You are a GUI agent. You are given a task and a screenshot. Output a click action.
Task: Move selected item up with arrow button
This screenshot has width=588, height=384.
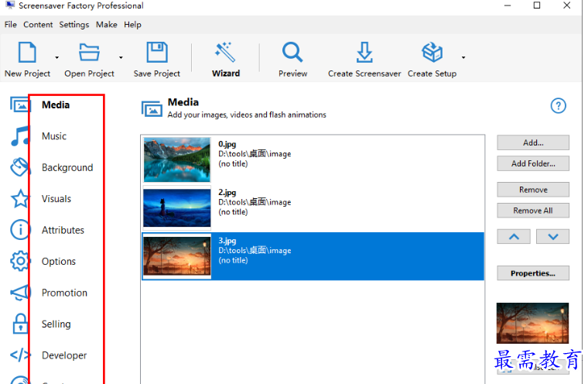pyautogui.click(x=514, y=237)
